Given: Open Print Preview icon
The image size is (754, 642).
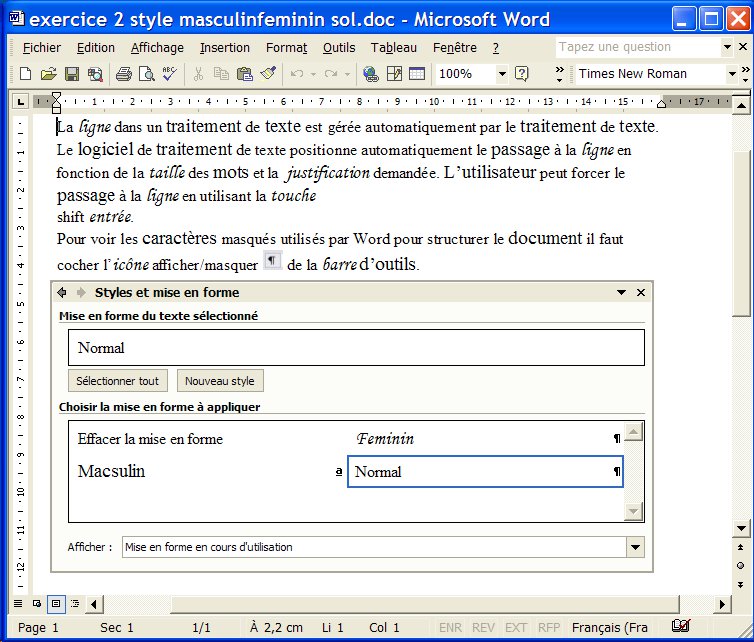Looking at the screenshot, I should coord(147,74).
